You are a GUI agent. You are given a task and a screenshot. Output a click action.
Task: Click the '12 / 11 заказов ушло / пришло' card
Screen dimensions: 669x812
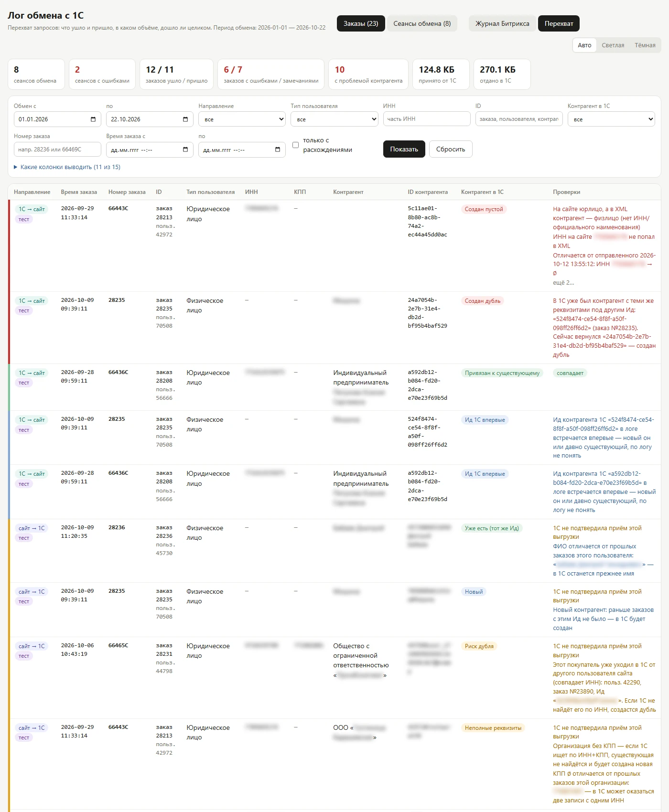[176, 75]
